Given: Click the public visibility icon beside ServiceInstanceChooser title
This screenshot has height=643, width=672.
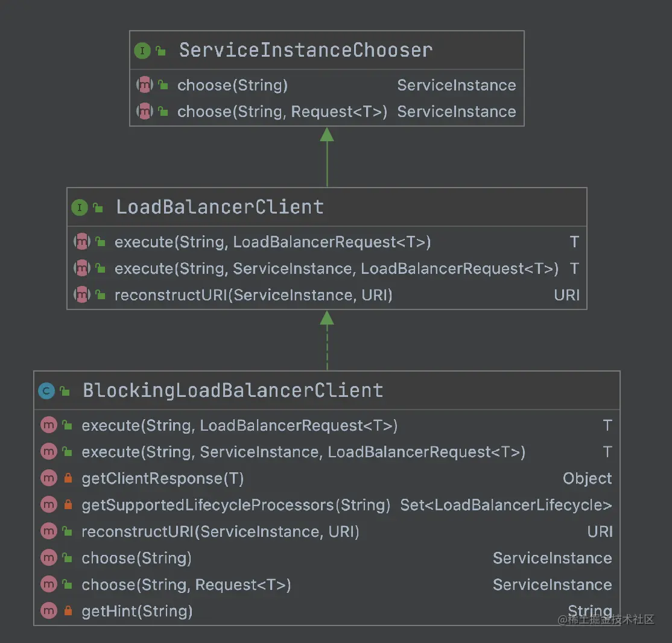Looking at the screenshot, I should point(160,51).
